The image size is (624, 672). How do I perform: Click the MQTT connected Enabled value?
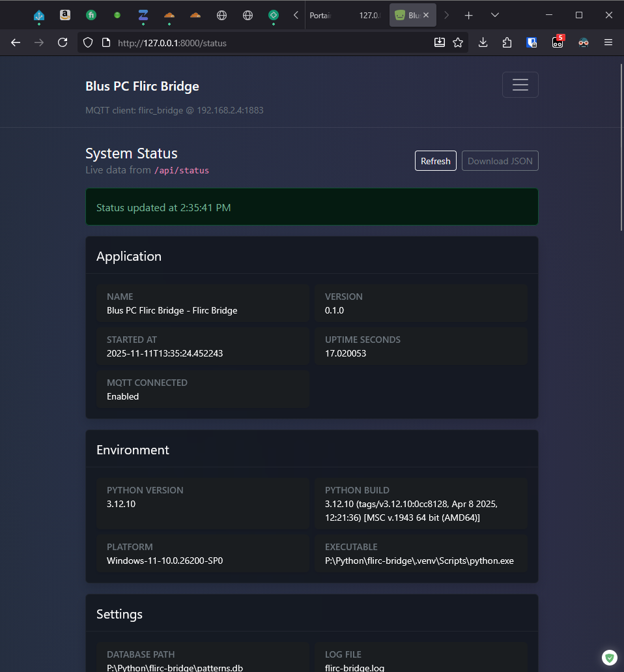pyautogui.click(x=123, y=396)
